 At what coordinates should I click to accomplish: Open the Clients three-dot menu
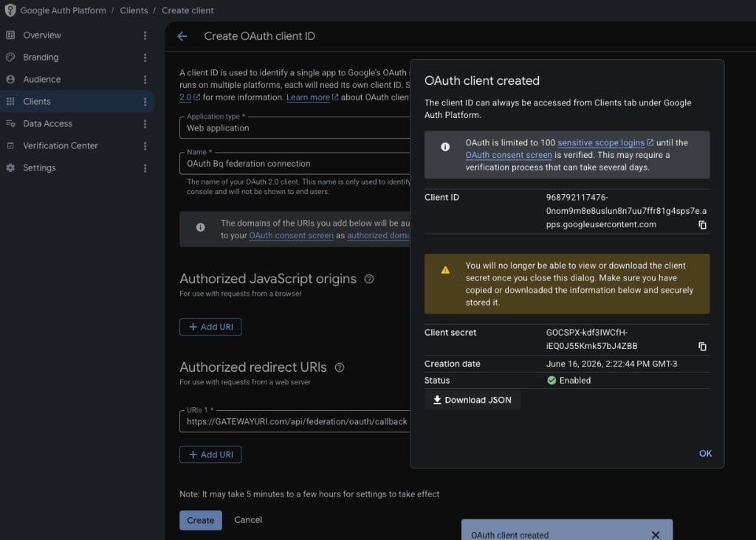[x=145, y=102]
